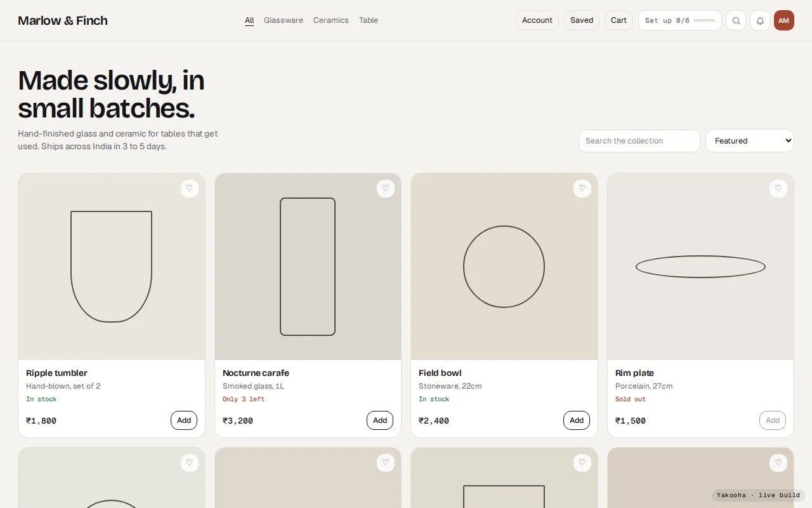Open the Account button
This screenshot has height=508, width=812.
537,20
